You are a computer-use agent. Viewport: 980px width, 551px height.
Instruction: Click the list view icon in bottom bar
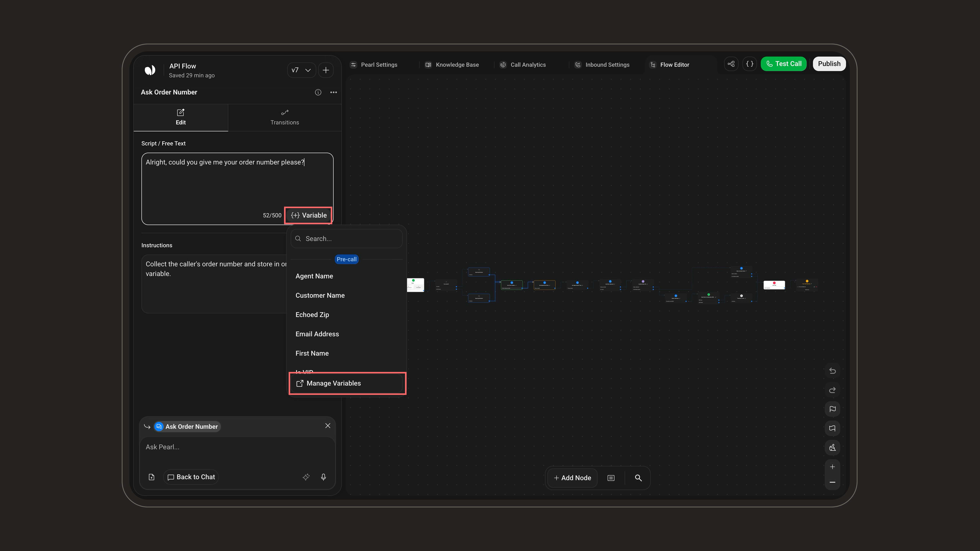pyautogui.click(x=611, y=478)
